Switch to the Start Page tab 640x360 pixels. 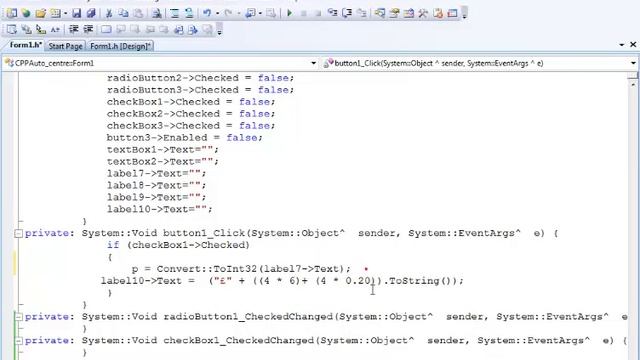(x=65, y=46)
